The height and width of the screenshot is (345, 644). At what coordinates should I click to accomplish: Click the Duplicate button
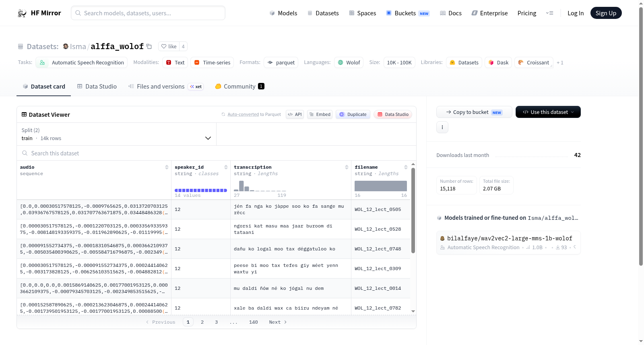353,114
